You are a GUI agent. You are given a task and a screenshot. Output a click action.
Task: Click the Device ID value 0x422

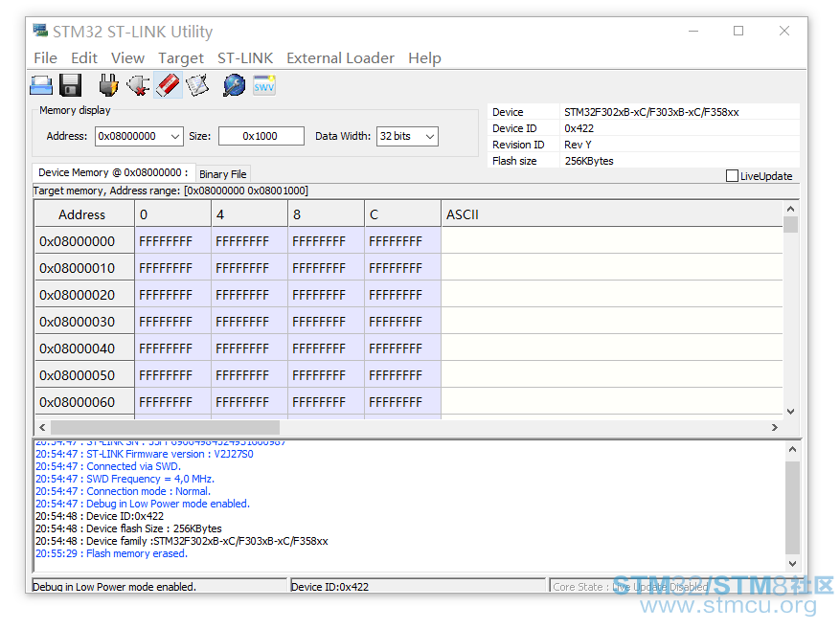pos(579,128)
